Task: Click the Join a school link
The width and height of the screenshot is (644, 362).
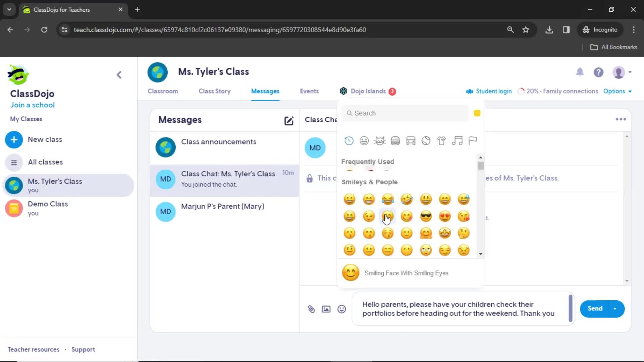Action: 32,105
